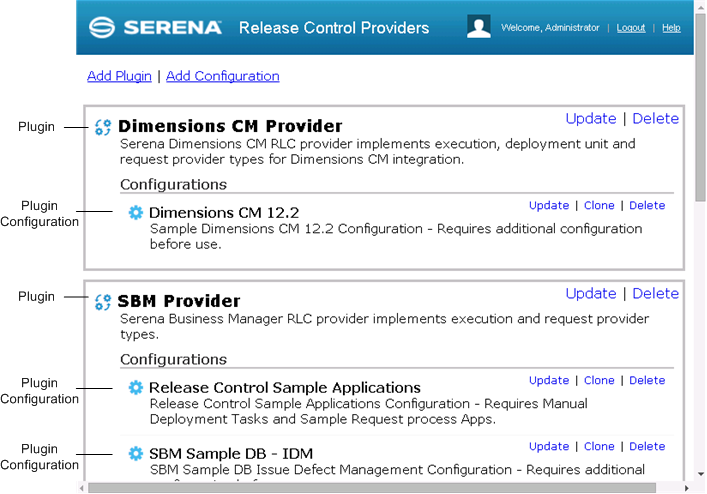Viewport: 707px width, 494px height.
Task: Click the horizontal scrollbar thumb
Action: (372, 488)
